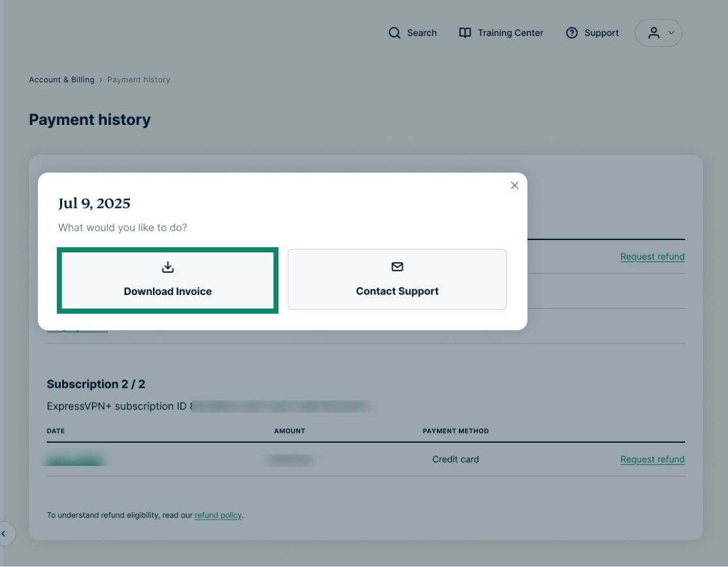Expand the account menu chevron
Image resolution: width=728 pixels, height=567 pixels.
671,33
